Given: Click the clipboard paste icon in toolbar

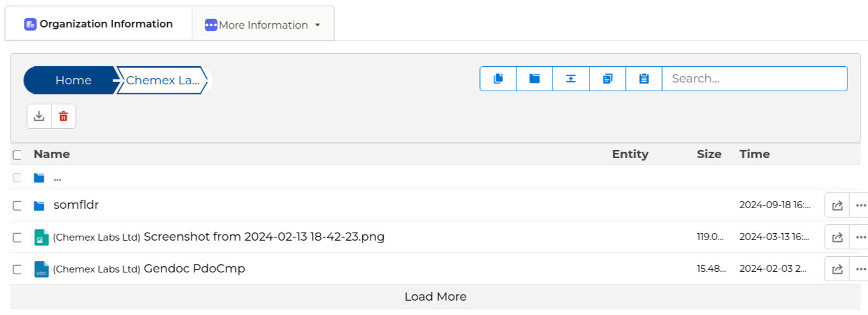Looking at the screenshot, I should [644, 79].
